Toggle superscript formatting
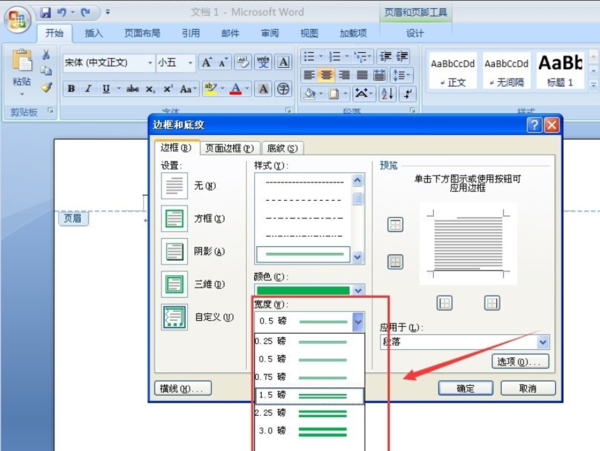 168,89
